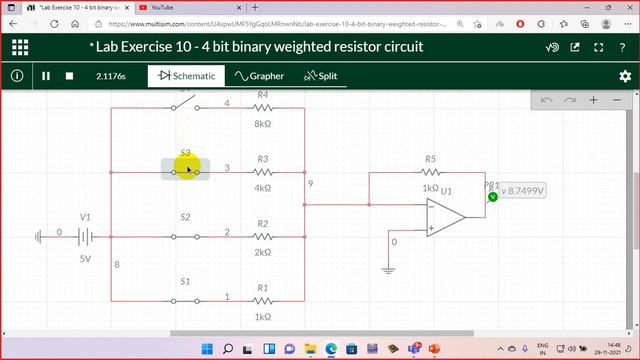
Task: Redo the schematic action
Action: pos(570,100)
